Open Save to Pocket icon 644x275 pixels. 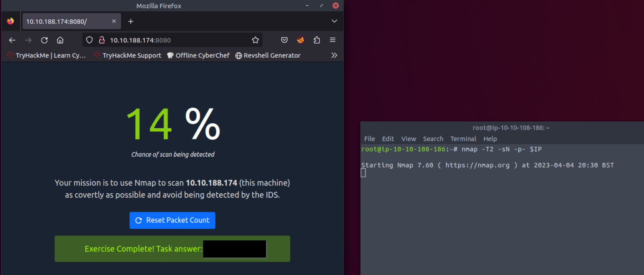(x=284, y=40)
